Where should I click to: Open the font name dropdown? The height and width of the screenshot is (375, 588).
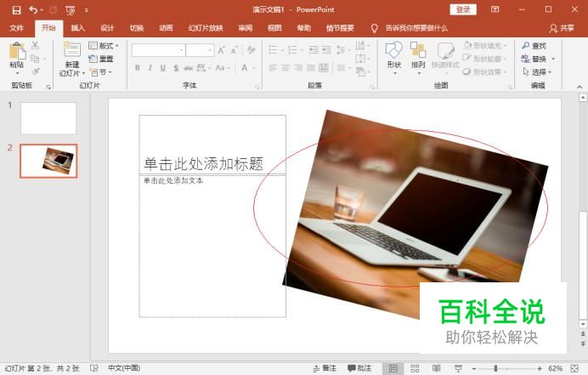182,50
